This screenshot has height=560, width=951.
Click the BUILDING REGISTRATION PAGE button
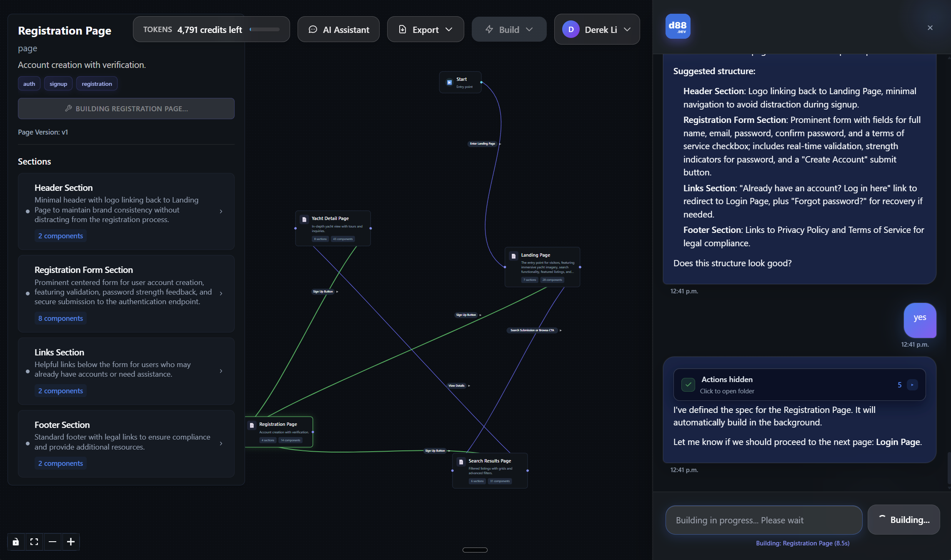[126, 108]
